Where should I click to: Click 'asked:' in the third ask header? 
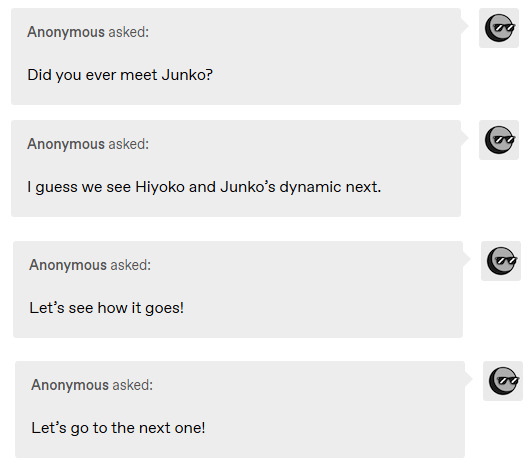click(x=131, y=265)
